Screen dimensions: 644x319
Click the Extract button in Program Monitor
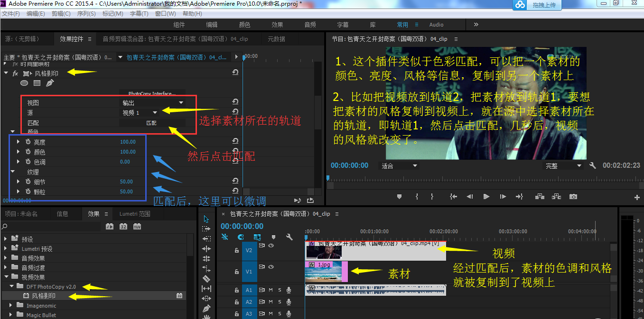(x=556, y=197)
